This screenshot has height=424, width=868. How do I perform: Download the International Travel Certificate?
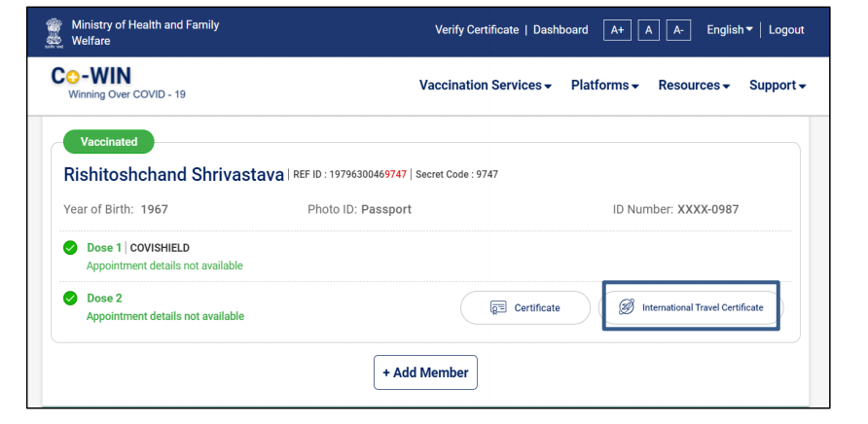click(x=691, y=307)
